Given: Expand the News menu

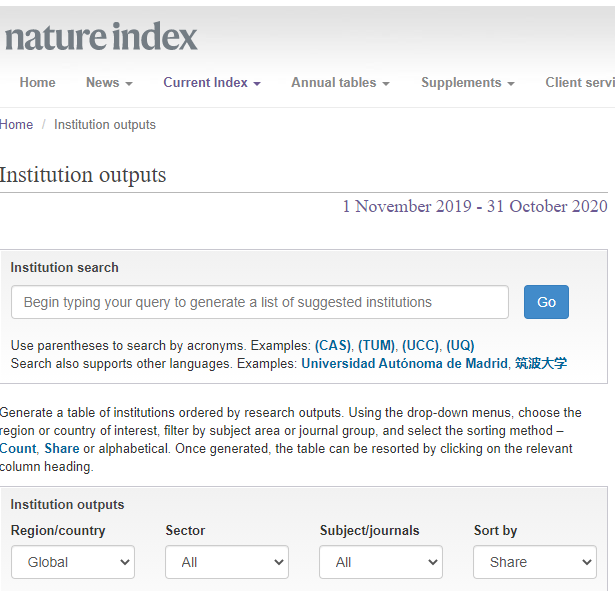Looking at the screenshot, I should pyautogui.click(x=109, y=83).
